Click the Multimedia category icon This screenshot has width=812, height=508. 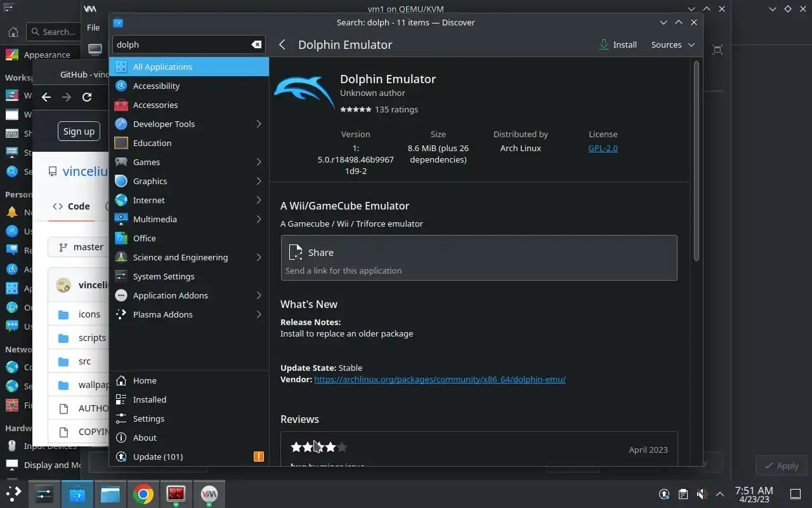tap(121, 219)
